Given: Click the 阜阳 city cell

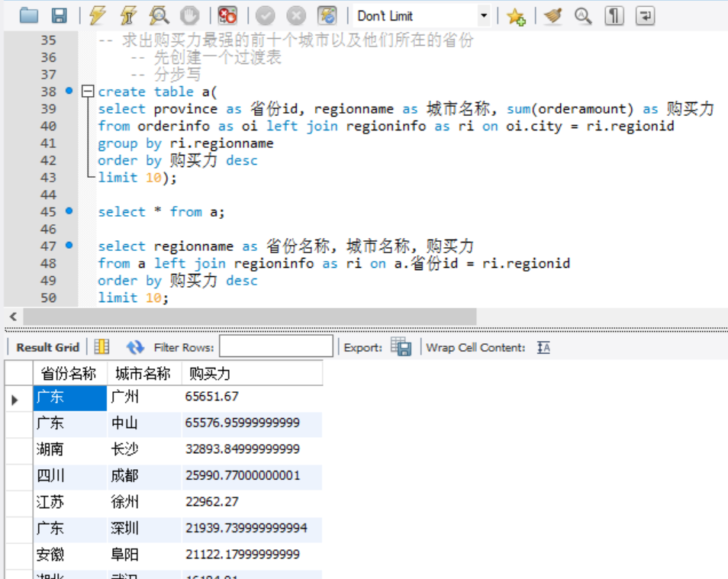Looking at the screenshot, I should pyautogui.click(x=144, y=555).
